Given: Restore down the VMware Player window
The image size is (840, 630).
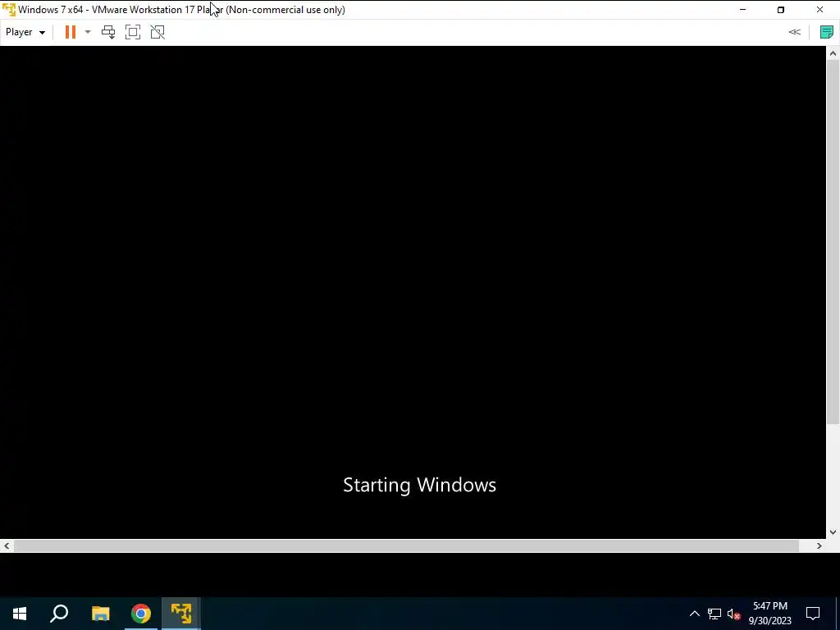Looking at the screenshot, I should (781, 10).
